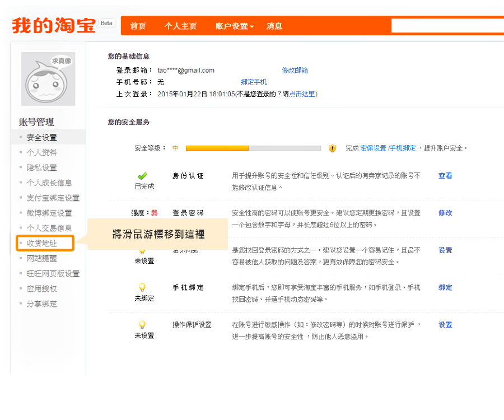This screenshot has width=504, height=420.
Task: Open 应用授权 in the sidebar
Action: coord(42,288)
